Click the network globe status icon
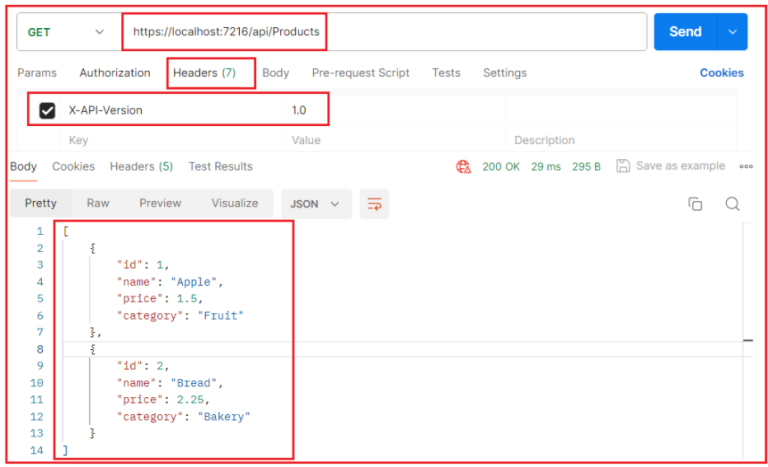 click(x=464, y=167)
